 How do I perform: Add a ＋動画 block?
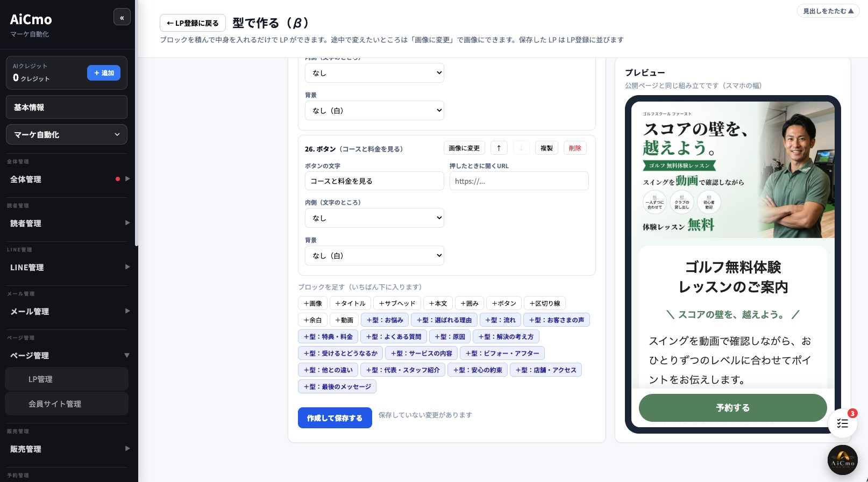point(344,320)
